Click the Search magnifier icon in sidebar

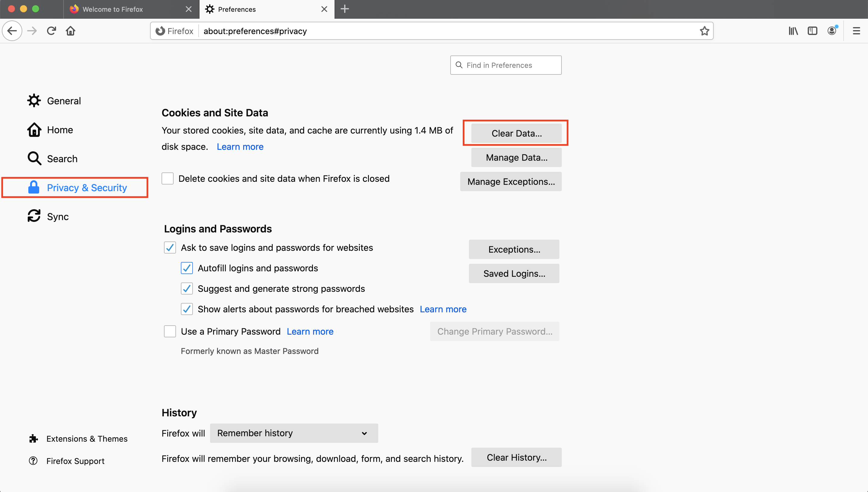coord(34,158)
